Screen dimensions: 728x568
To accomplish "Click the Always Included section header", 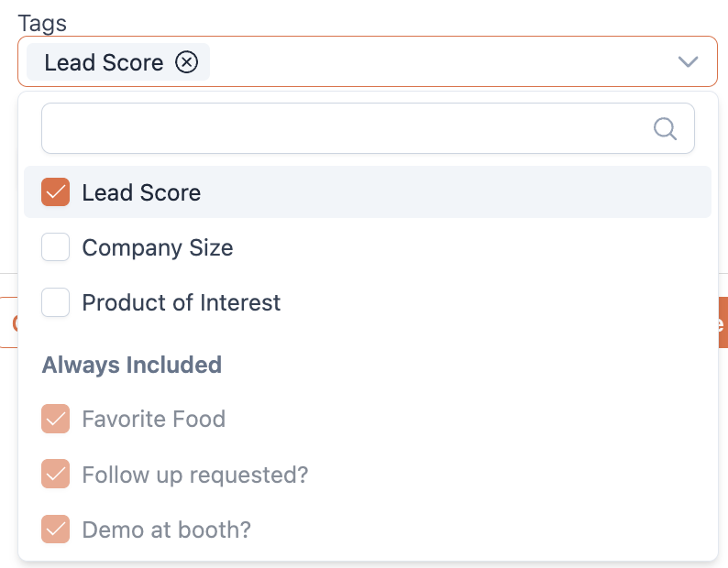I will [132, 365].
